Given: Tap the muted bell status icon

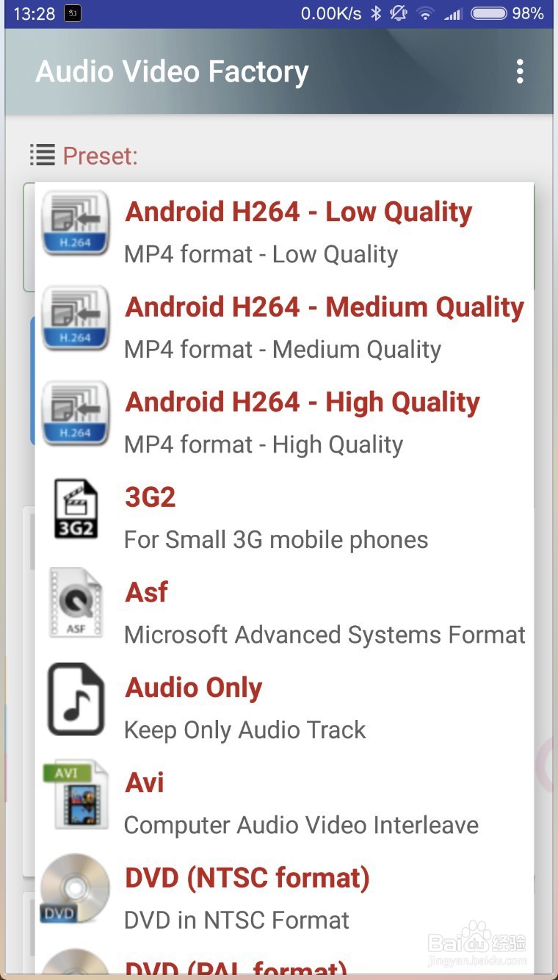Looking at the screenshot, I should (x=399, y=13).
